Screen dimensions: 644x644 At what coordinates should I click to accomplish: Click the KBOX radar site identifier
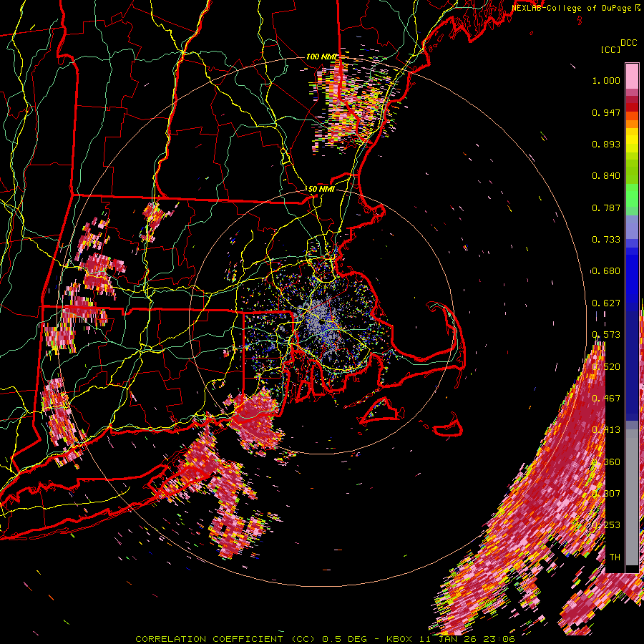[x=399, y=639]
